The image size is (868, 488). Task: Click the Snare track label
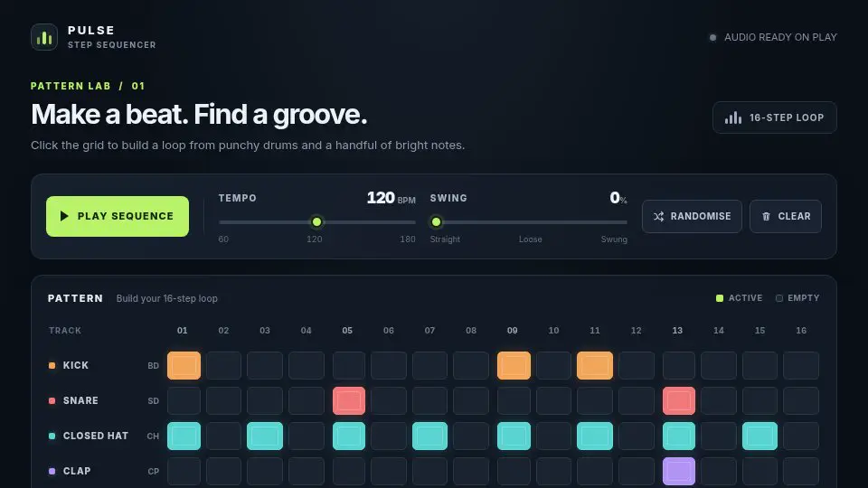80,400
